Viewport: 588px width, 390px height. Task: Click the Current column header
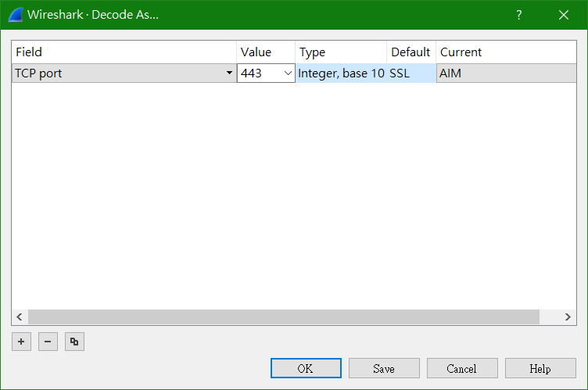pos(506,52)
